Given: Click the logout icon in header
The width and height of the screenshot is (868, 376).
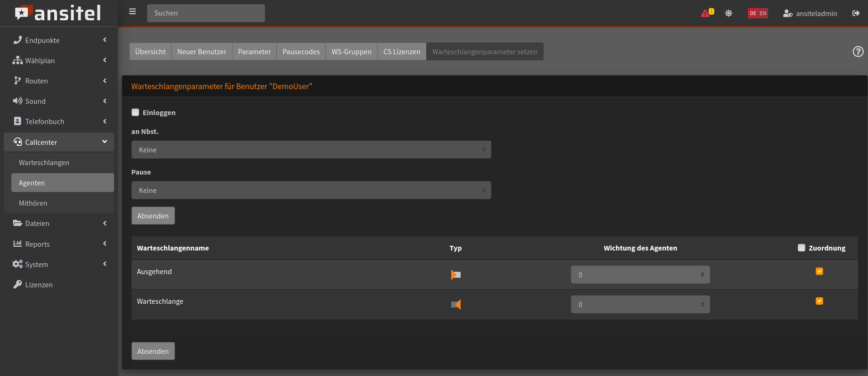Looking at the screenshot, I should [x=856, y=13].
